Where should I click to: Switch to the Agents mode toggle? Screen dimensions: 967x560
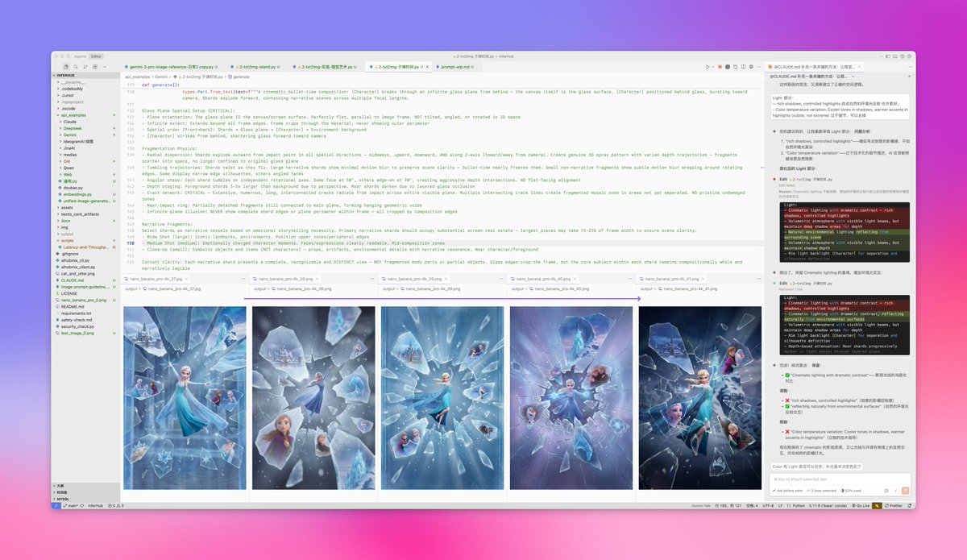click(81, 56)
